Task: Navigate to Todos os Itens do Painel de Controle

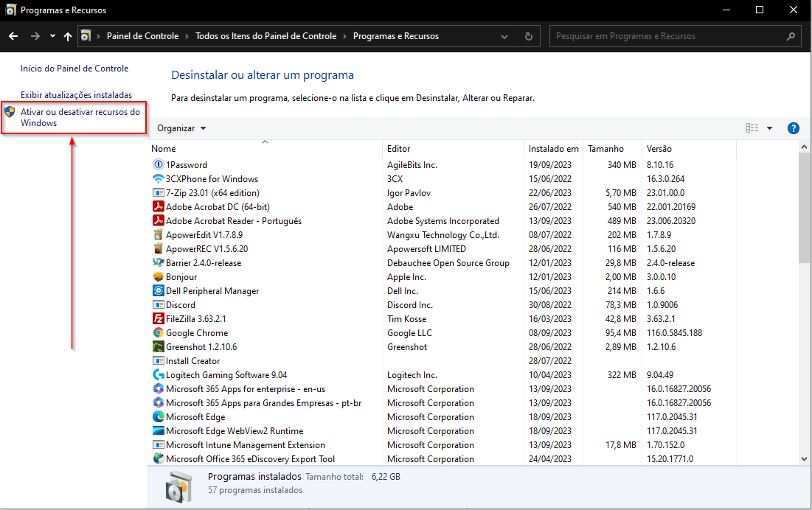Action: (x=266, y=36)
